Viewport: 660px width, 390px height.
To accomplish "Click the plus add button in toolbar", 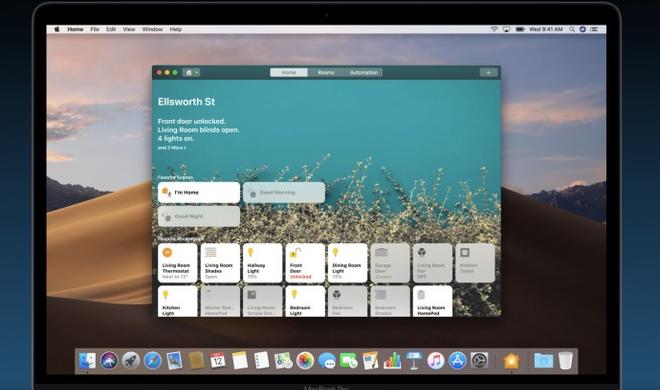I will pyautogui.click(x=488, y=72).
